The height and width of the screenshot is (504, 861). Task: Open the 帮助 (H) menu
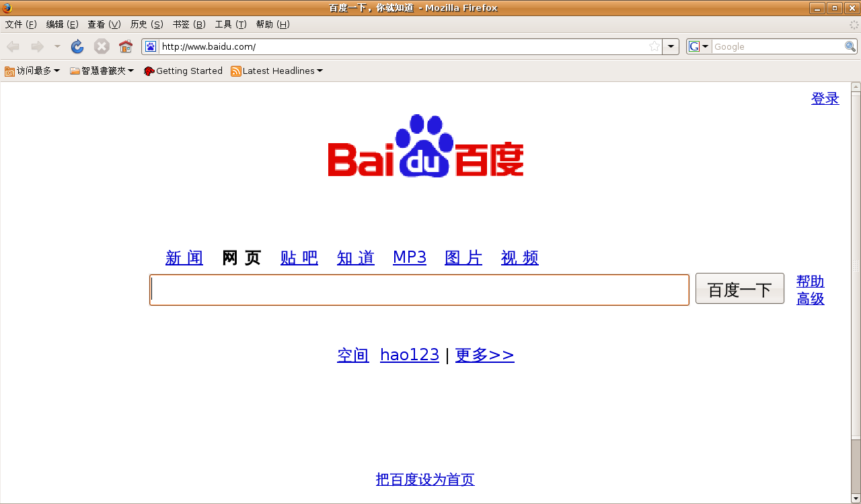(272, 24)
